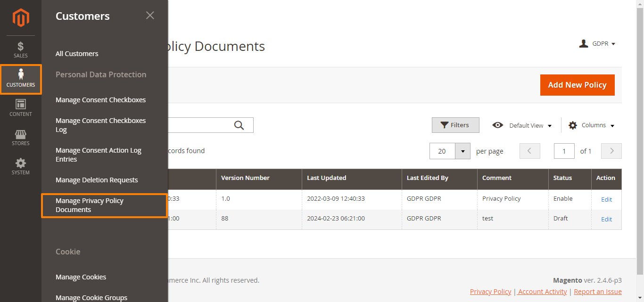Open Manage Privacy Policy Documents
Screen dimensions: 644x302
pyautogui.click(x=104, y=205)
